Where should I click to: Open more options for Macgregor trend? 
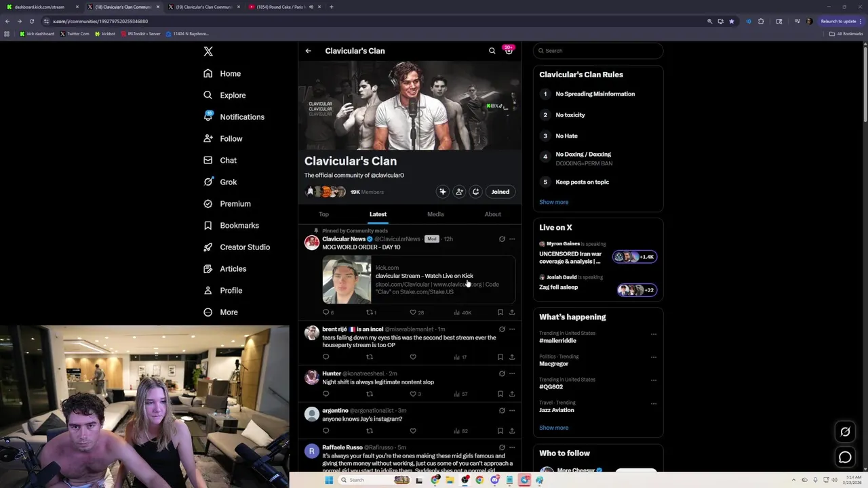(x=654, y=357)
